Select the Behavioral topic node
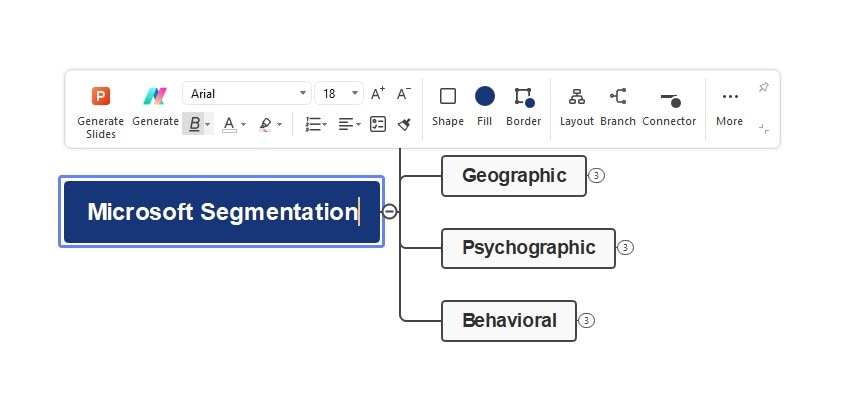Screen dimensions: 859x415 (509, 321)
